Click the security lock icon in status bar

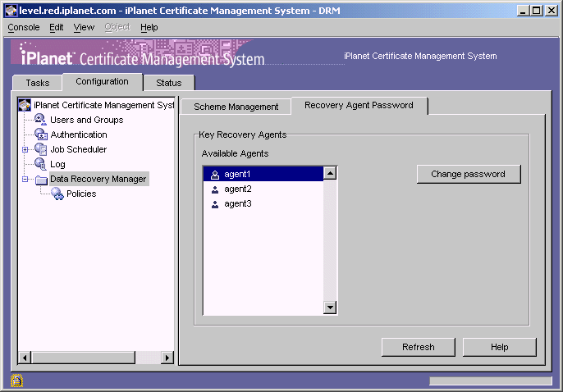[16, 381]
